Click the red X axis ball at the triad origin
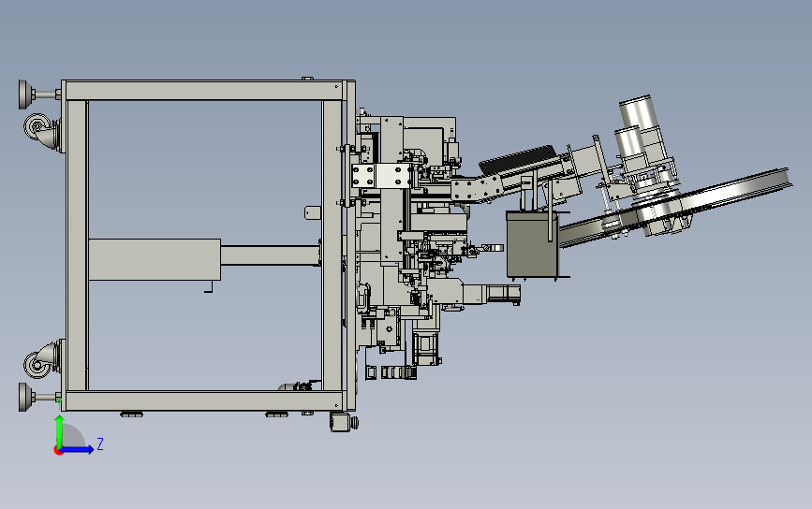Image resolution: width=812 pixels, height=509 pixels. click(x=58, y=451)
